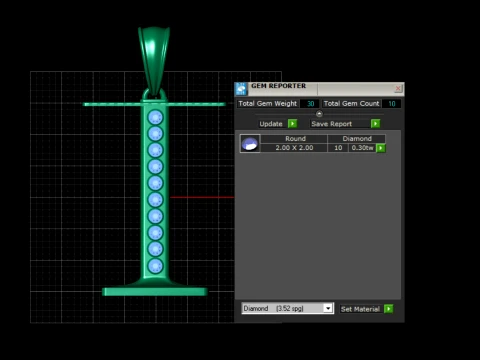Click the Set Material green arrow

click(x=388, y=309)
